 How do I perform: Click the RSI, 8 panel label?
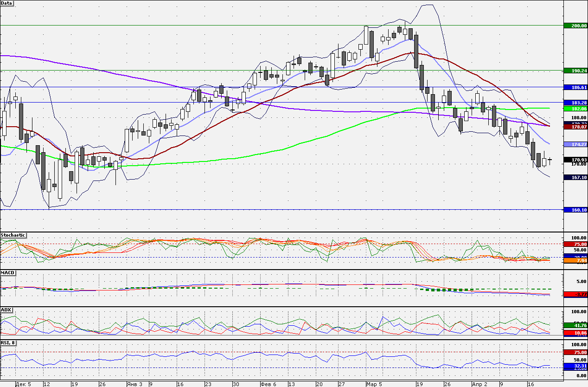click(8, 343)
